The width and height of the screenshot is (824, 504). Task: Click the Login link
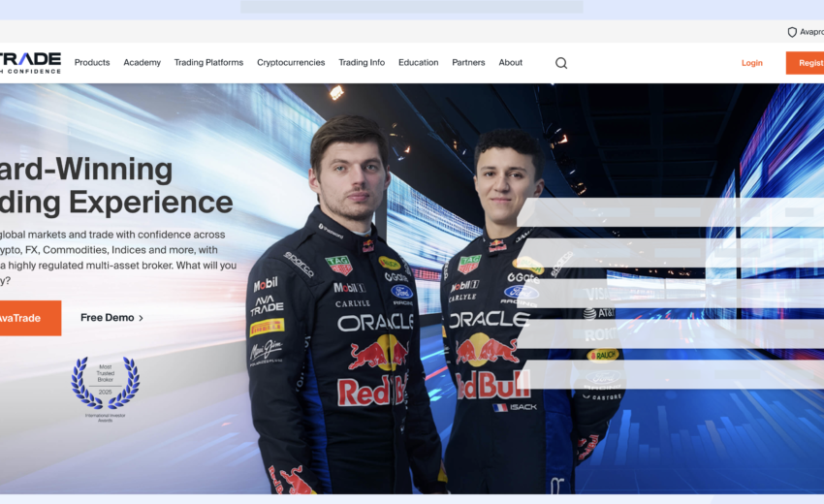752,63
